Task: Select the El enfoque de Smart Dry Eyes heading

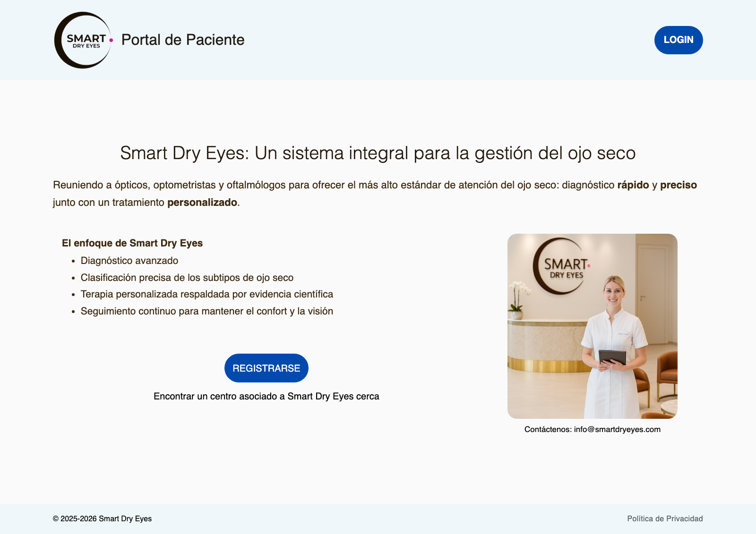Action: coord(132,243)
